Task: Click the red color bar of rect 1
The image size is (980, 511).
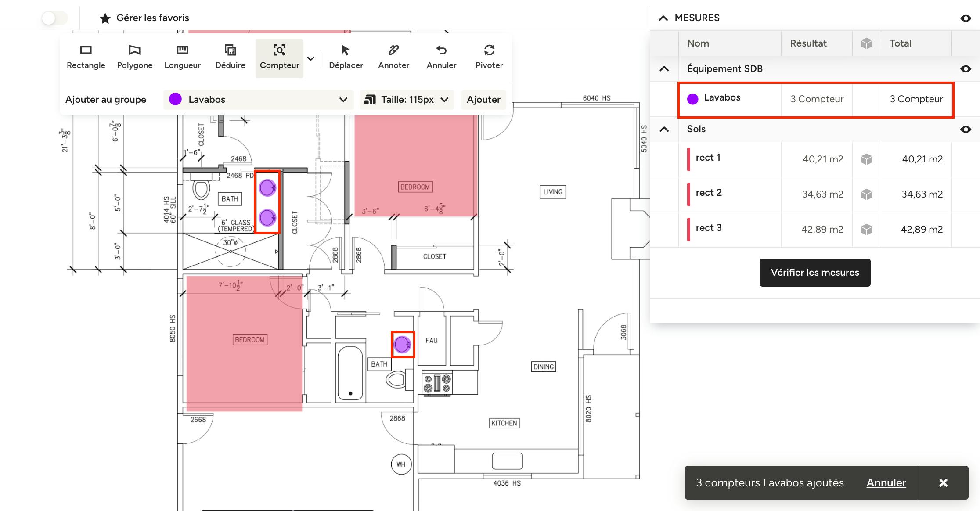Action: (688, 159)
